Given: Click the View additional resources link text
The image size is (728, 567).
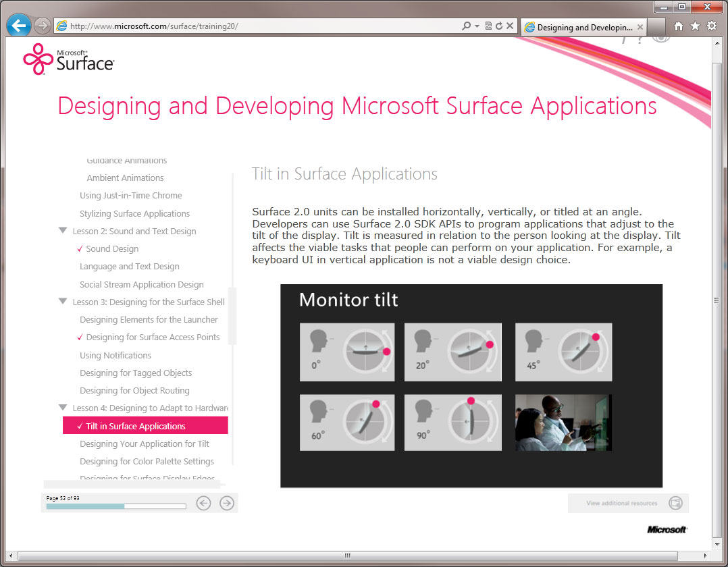Looking at the screenshot, I should click(x=622, y=503).
